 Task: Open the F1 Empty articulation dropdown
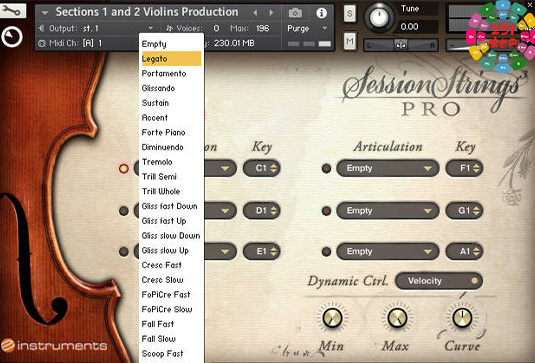click(388, 168)
